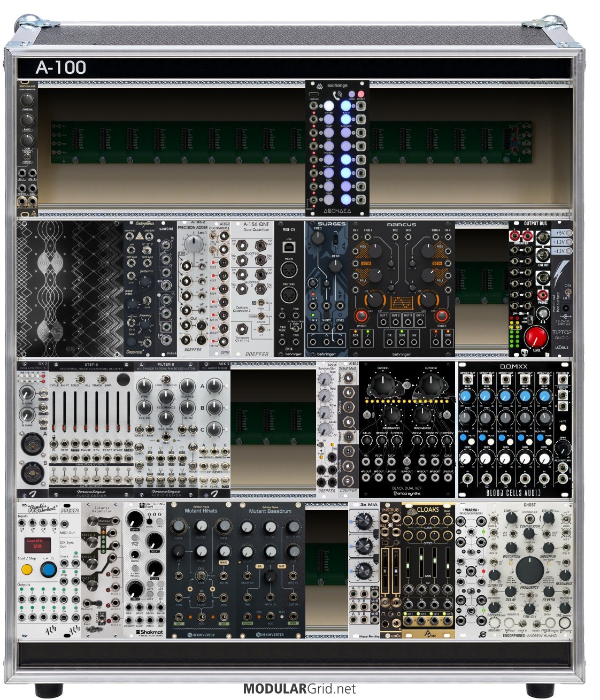Push the right red CYCLE button on Abacus
This screenshot has width=600, height=700.
tap(442, 315)
